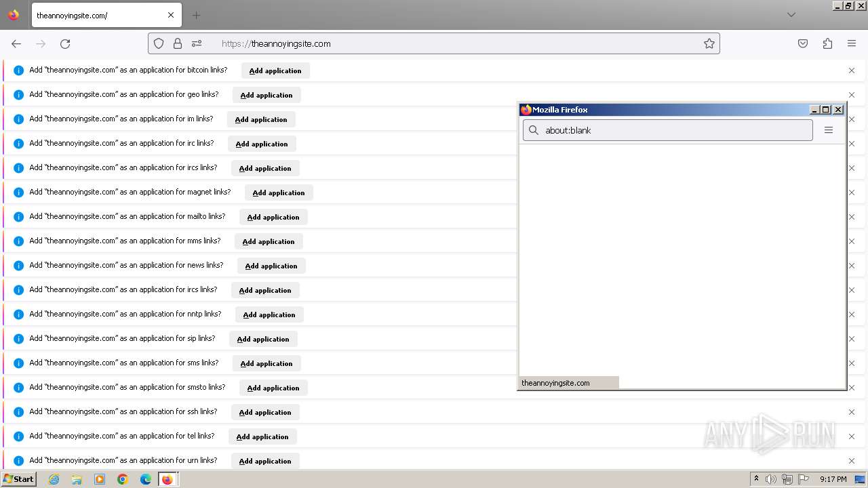Add application for ssh links
Image resolution: width=868 pixels, height=488 pixels.
265,412
